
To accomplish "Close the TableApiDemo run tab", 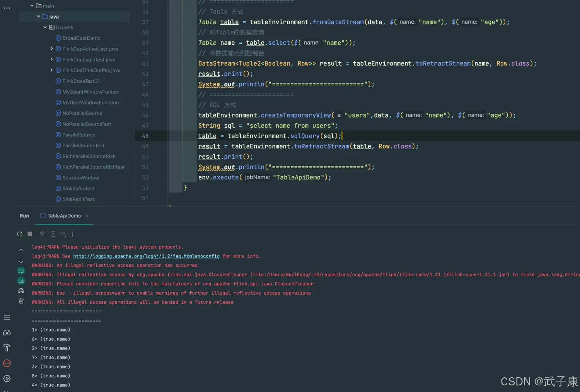I will point(87,216).
